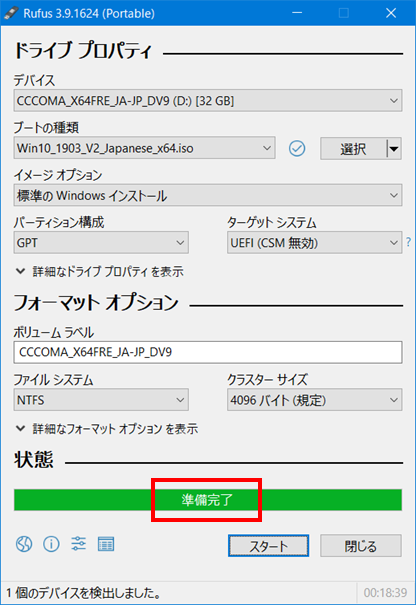Expand 詳細なフォーマット オプション を表示
416x605 pixels.
[107, 429]
